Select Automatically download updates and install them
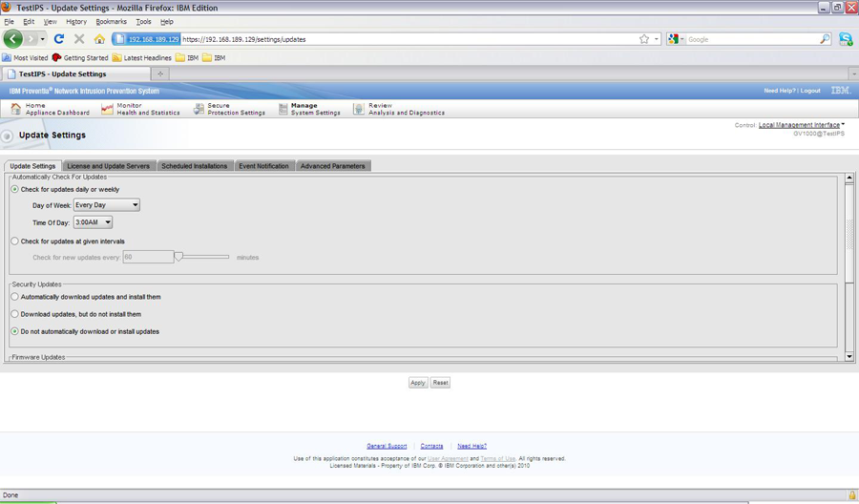Image resolution: width=859 pixels, height=504 pixels. 14,296
